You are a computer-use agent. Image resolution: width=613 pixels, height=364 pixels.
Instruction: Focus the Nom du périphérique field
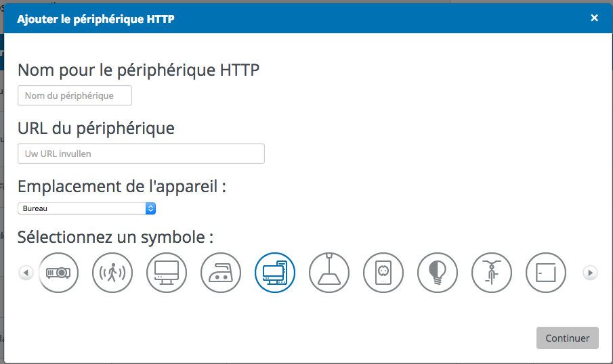(x=75, y=95)
